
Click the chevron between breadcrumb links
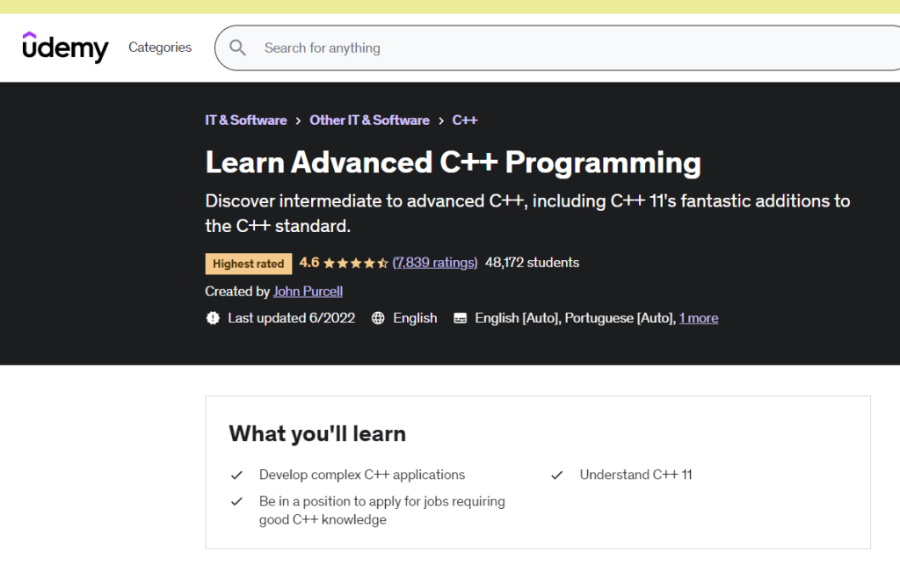pyautogui.click(x=297, y=120)
